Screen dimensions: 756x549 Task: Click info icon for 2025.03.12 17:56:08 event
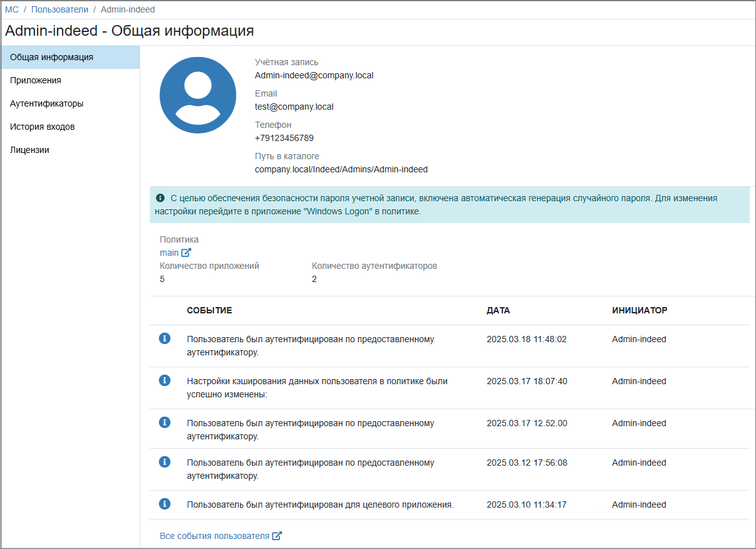click(x=165, y=462)
